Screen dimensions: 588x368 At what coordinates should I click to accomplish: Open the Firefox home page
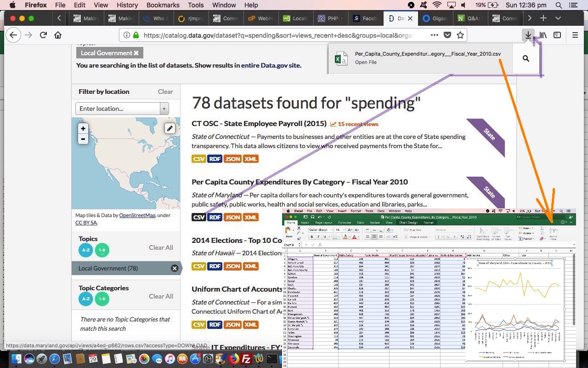pyautogui.click(x=58, y=35)
